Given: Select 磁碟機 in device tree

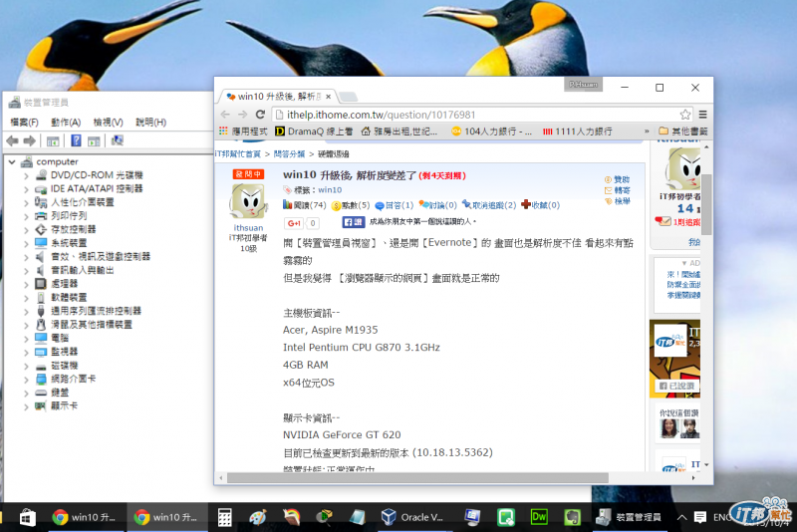Looking at the screenshot, I should pos(65,366).
